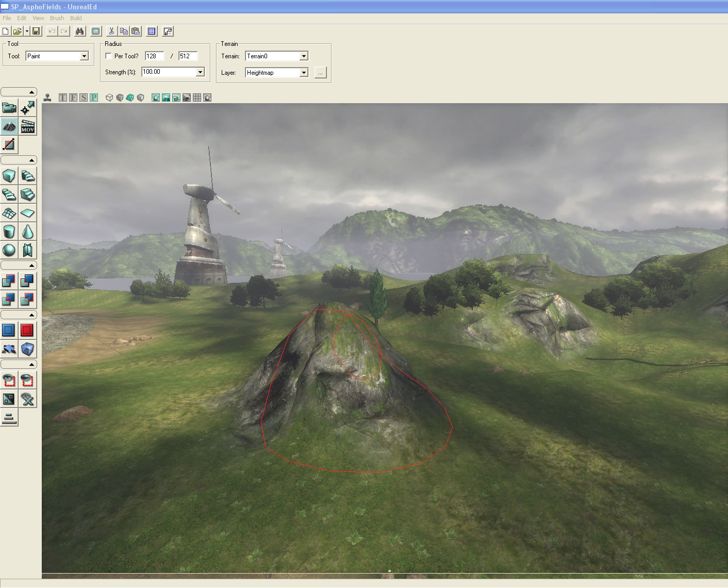This screenshot has width=728, height=588.
Task: Click the red Add Special Brush icon
Action: [27, 330]
